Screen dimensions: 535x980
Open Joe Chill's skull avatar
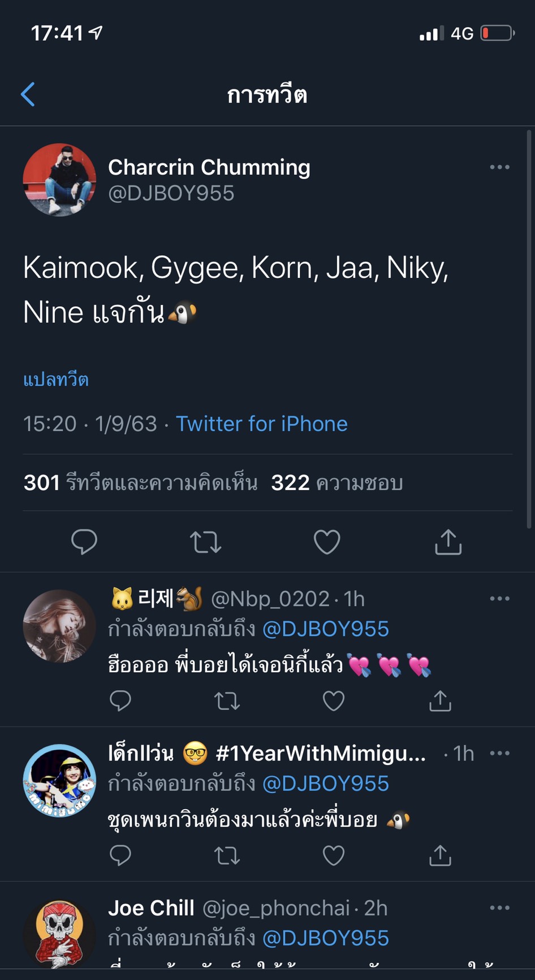coord(59,934)
